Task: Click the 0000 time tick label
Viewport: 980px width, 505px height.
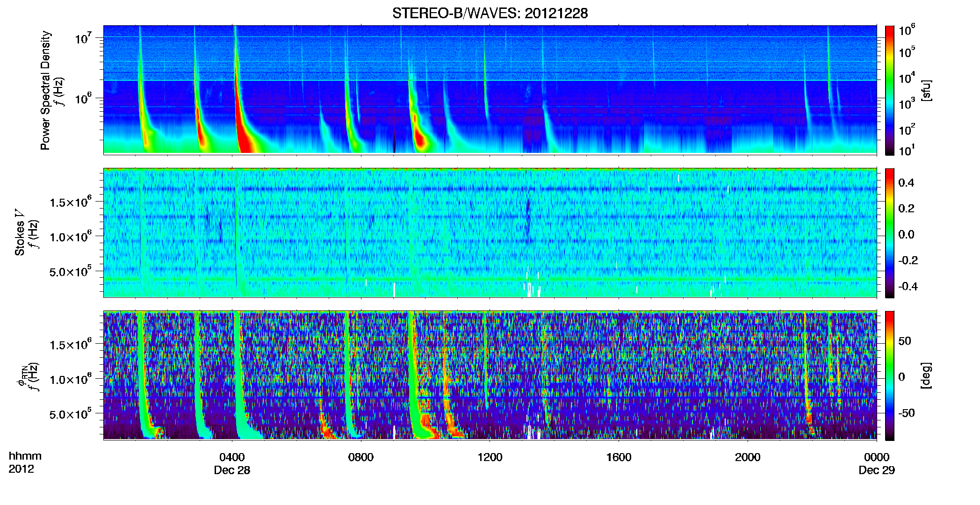Action: (x=877, y=457)
